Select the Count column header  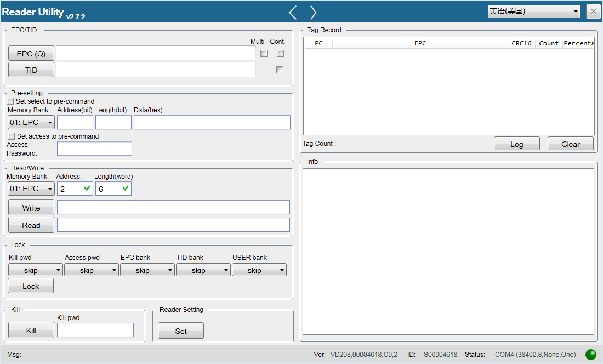tap(549, 43)
